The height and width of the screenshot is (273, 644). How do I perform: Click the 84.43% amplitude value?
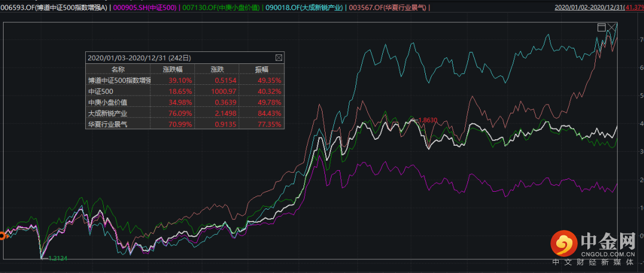tap(270, 114)
